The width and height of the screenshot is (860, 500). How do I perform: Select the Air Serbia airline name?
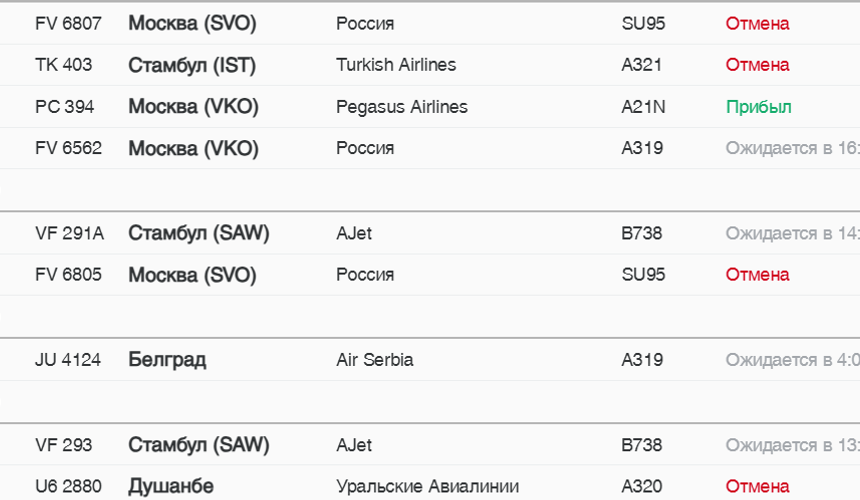coord(375,360)
